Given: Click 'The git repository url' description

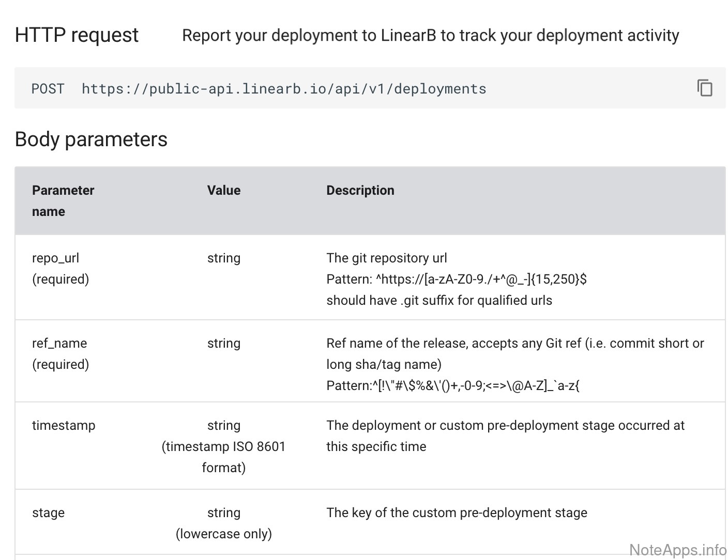Looking at the screenshot, I should (386, 258).
